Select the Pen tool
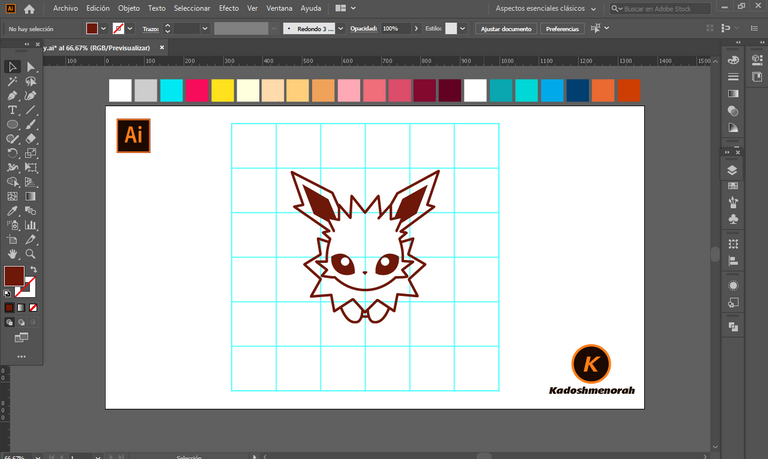Image resolution: width=768 pixels, height=459 pixels. pos(12,96)
